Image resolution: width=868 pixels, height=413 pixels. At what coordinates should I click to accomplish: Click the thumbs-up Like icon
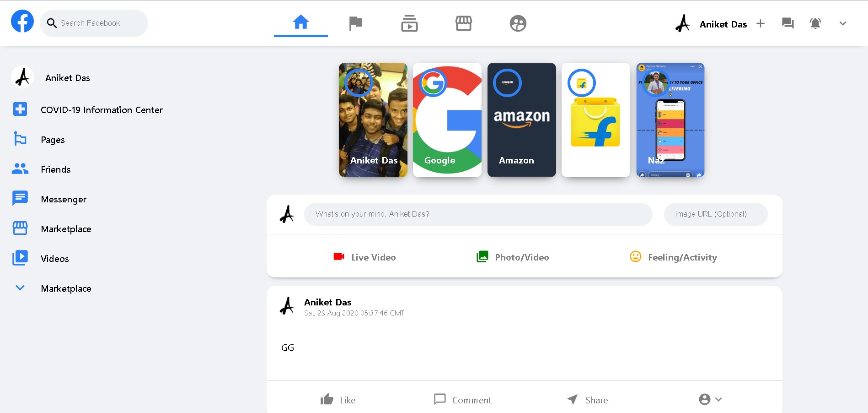(327, 399)
